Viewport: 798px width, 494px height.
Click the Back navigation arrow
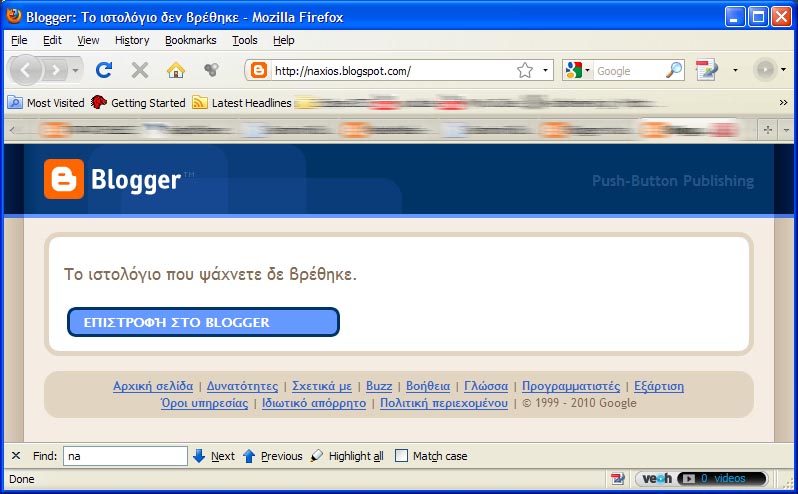25,70
